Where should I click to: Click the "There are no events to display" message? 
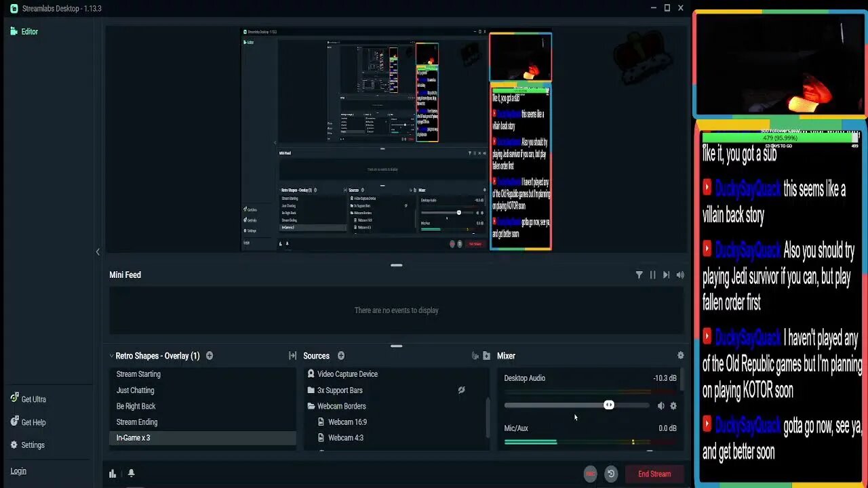(x=397, y=310)
